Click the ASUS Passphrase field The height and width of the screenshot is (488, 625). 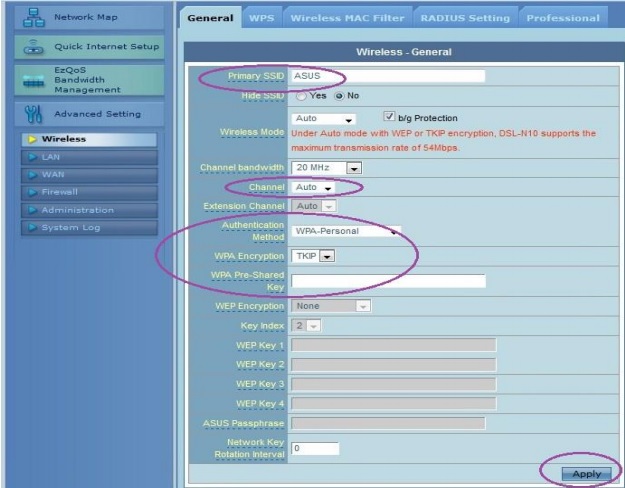click(388, 423)
